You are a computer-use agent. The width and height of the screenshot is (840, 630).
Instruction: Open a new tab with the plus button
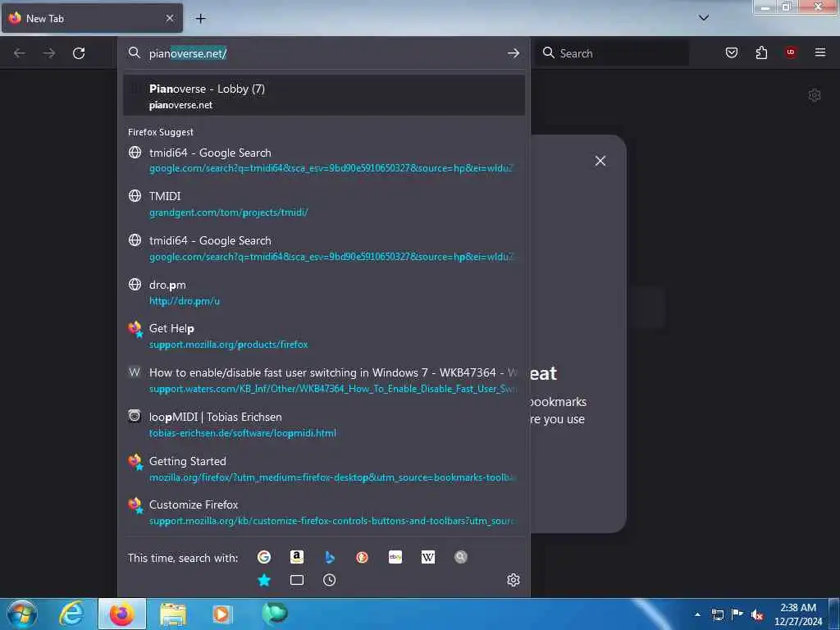[200, 18]
